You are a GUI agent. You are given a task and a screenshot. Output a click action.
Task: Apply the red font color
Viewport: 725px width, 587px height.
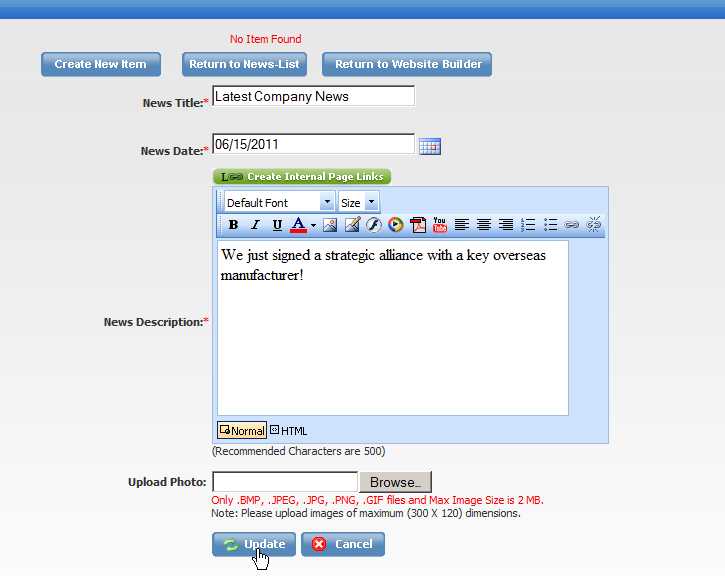[298, 225]
